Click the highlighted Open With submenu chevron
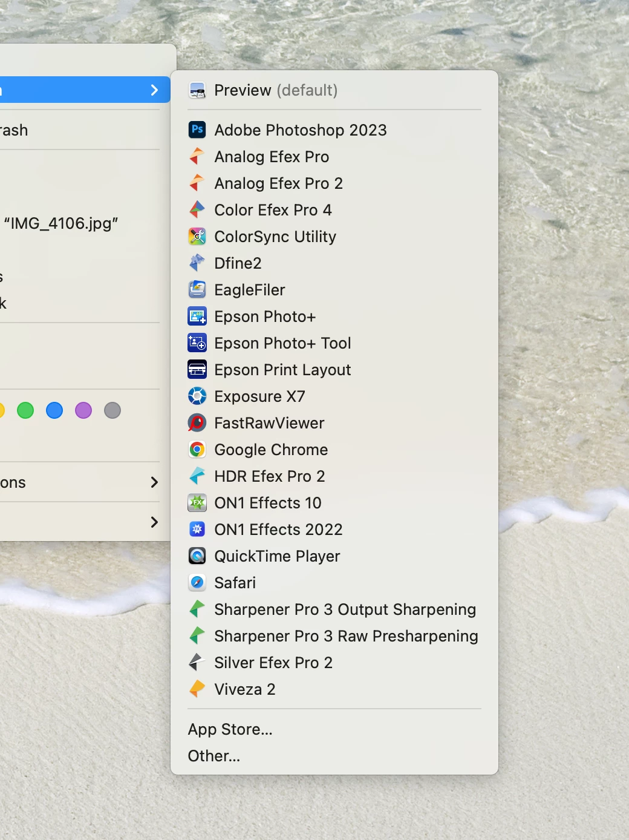The image size is (629, 840). [x=154, y=90]
